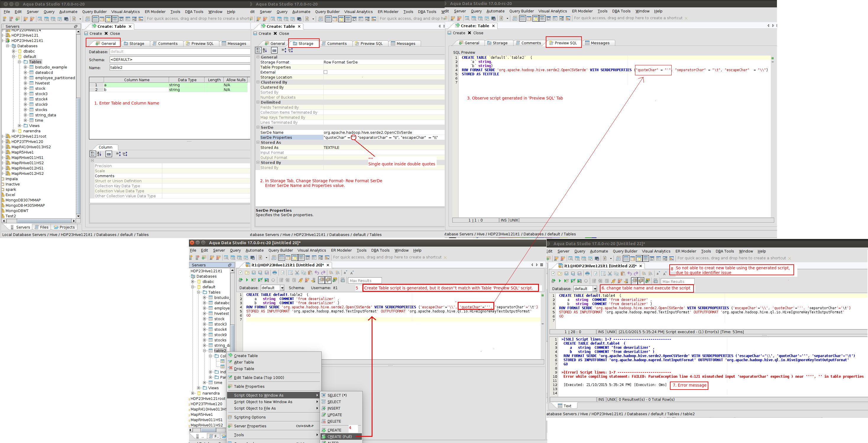868x443 pixels.
Task: Click the Register Server icon in the left main toolbar
Action: 4,19
